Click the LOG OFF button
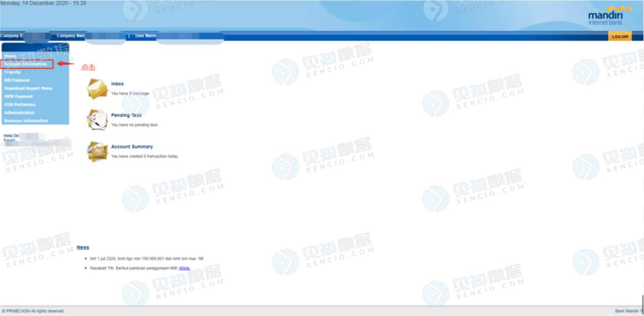The height and width of the screenshot is (316, 644). tap(620, 36)
